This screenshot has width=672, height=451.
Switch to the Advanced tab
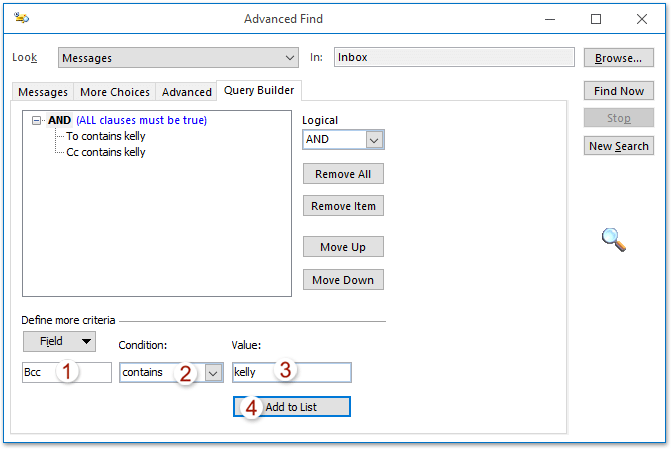coord(187,92)
